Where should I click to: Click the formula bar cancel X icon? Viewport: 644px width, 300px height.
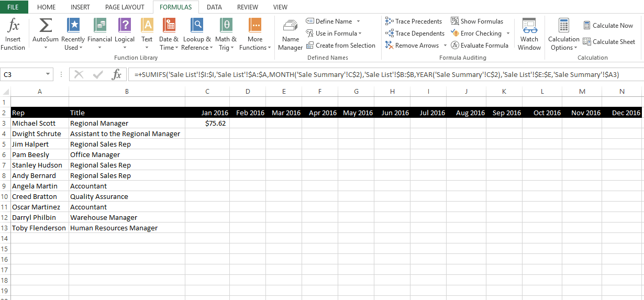[79, 75]
